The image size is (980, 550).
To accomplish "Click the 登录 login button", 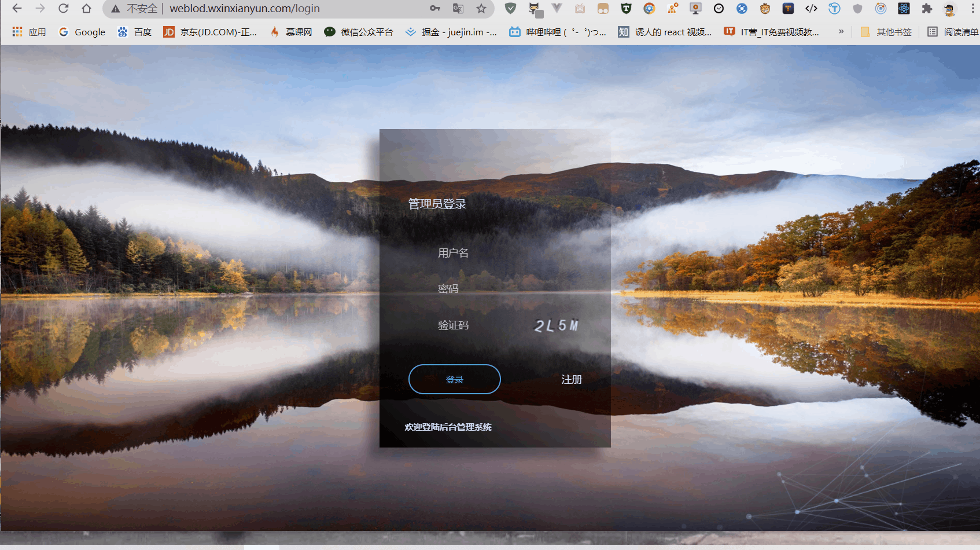I will coord(455,379).
